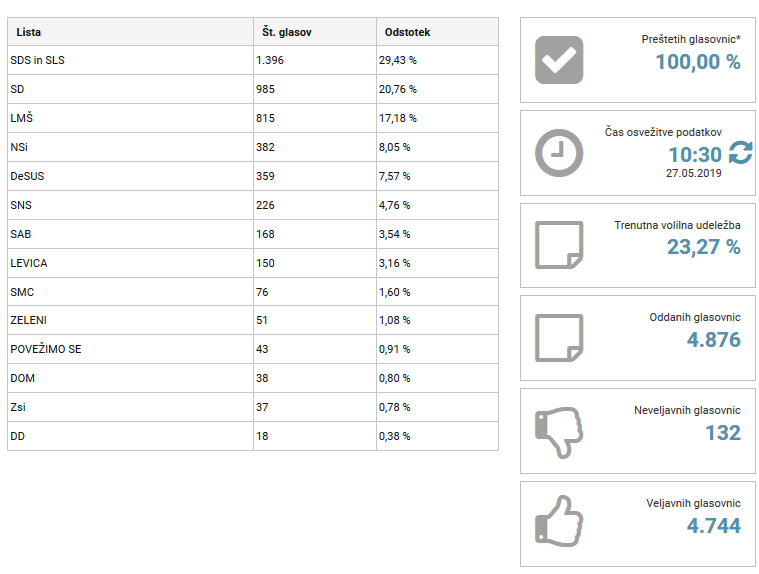The height and width of the screenshot is (574, 759).
Task: Click the DeSUS list name
Action: [27, 176]
